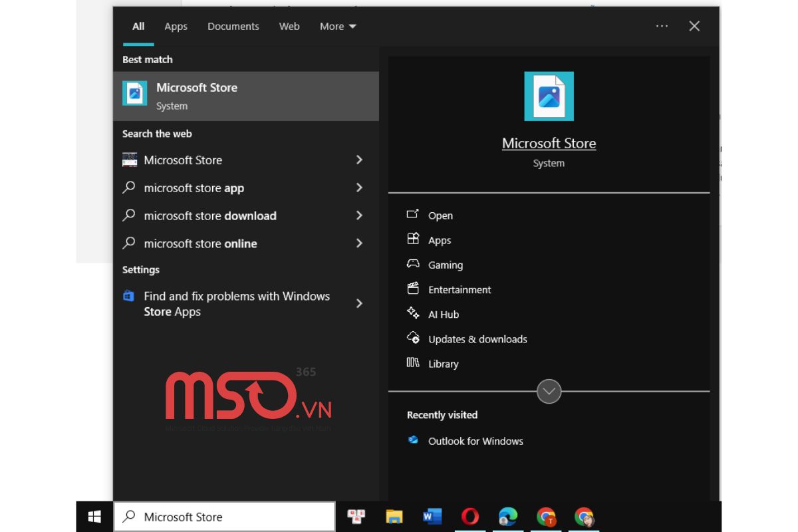The image size is (798, 532).
Task: Expand arrow for microsoft store online suggestion
Action: 359,243
